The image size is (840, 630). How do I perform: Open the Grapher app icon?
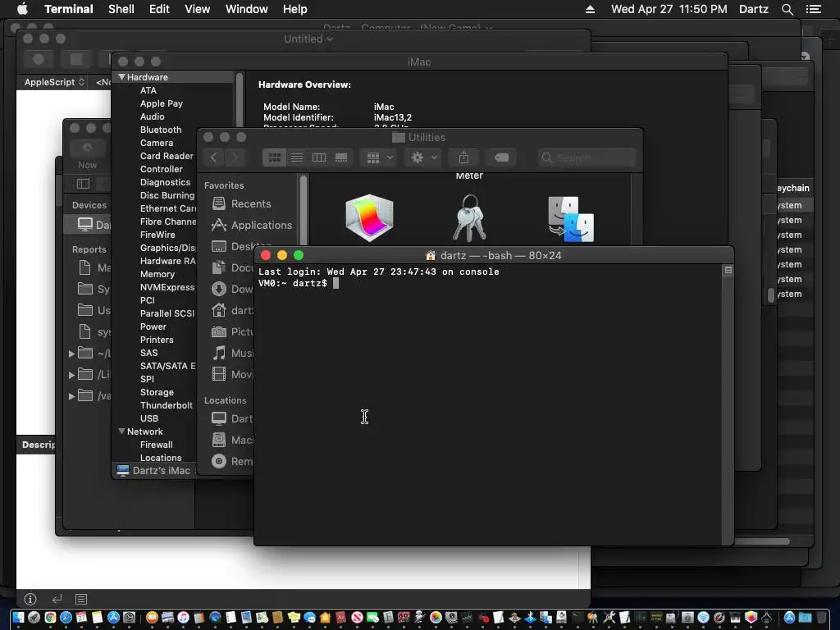(x=370, y=217)
